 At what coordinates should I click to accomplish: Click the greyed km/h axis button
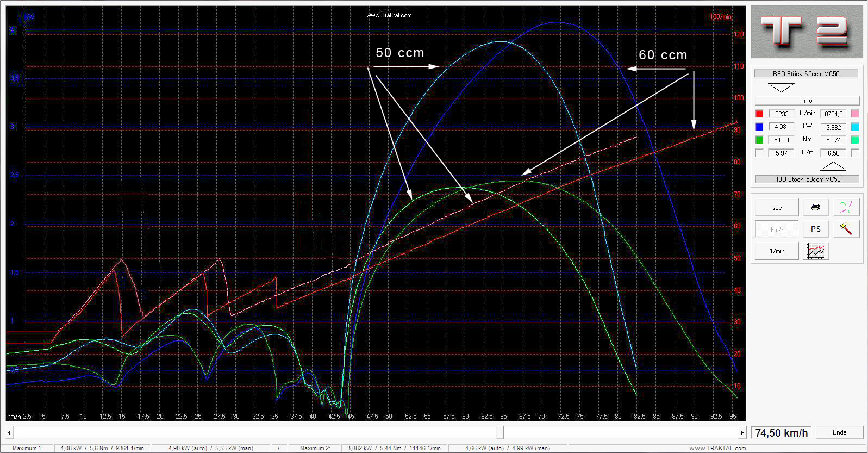point(777,229)
